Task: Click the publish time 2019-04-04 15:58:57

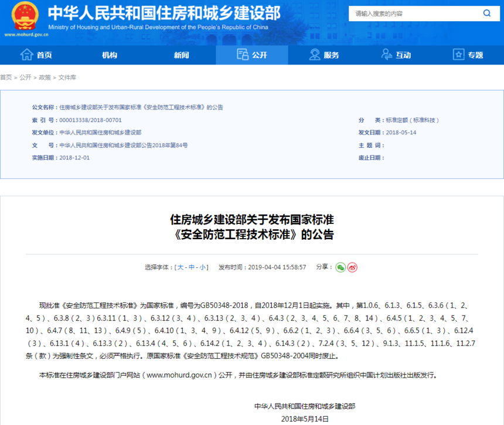Action: [x=277, y=267]
